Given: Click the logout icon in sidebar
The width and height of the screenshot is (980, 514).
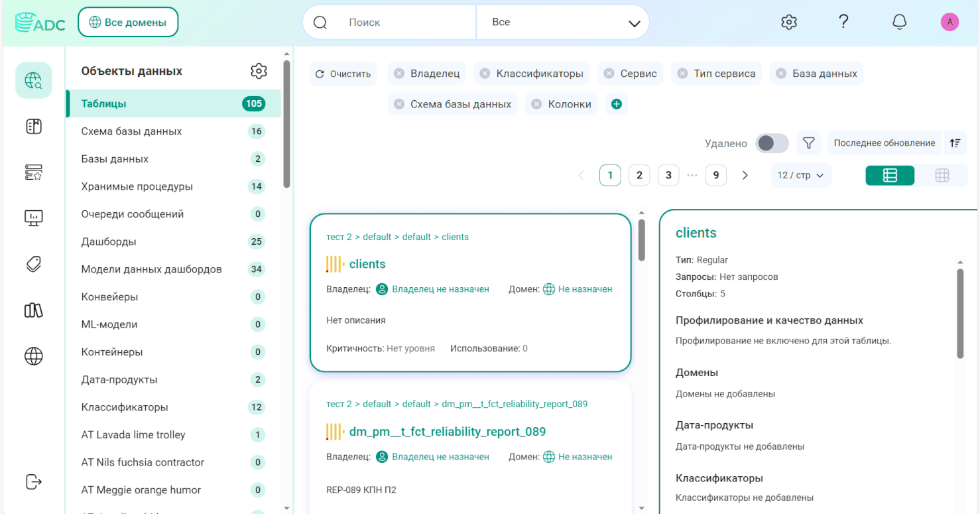Looking at the screenshot, I should pos(34,482).
